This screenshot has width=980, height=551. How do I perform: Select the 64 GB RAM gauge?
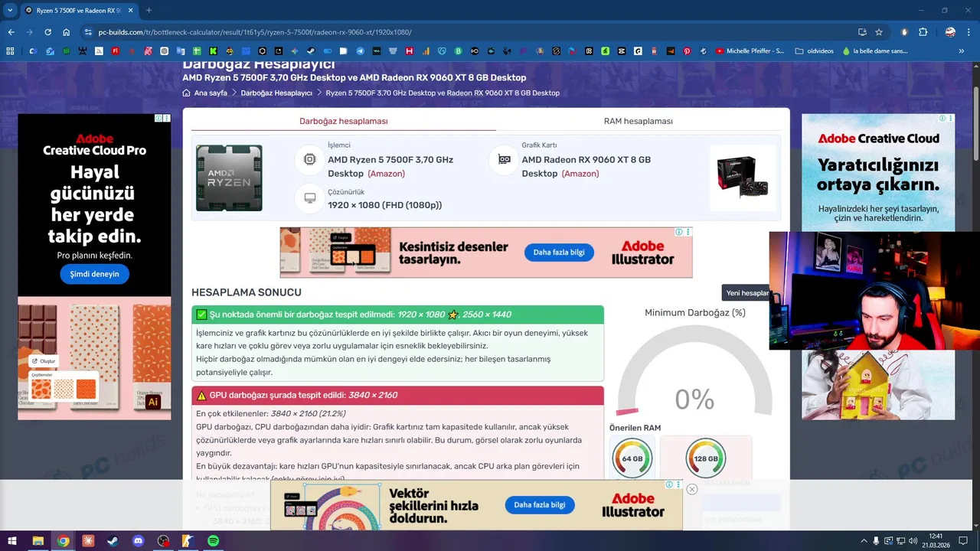coord(632,458)
